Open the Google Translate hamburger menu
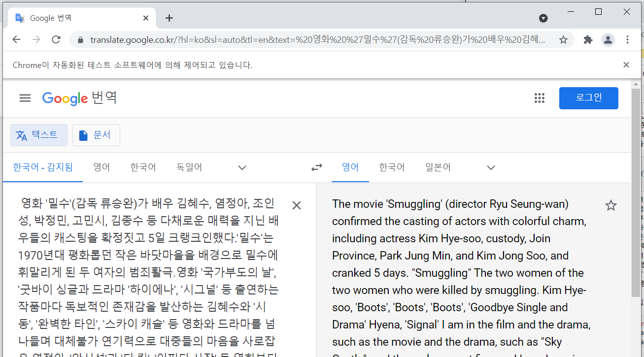The height and width of the screenshot is (357, 644). pyautogui.click(x=25, y=98)
